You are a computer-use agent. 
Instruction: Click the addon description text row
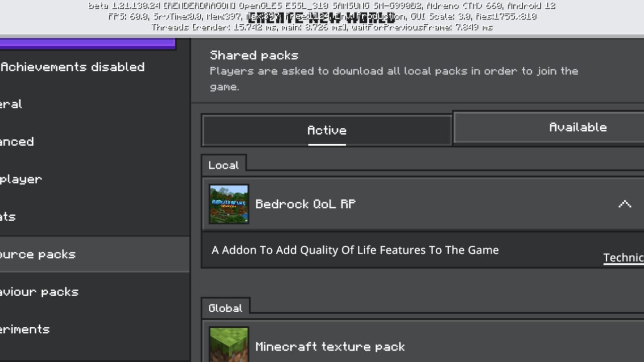[355, 250]
